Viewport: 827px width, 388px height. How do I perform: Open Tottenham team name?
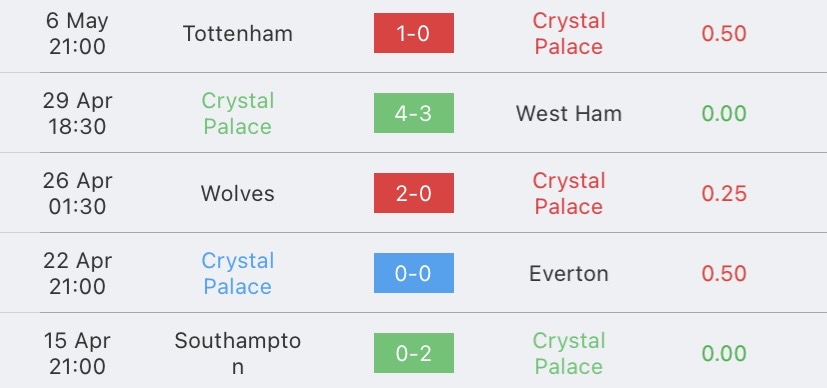[x=238, y=34]
